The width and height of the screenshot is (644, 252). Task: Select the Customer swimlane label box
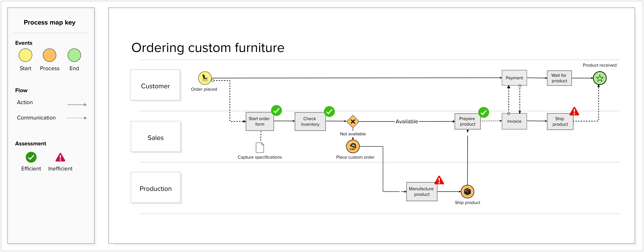pos(155,85)
